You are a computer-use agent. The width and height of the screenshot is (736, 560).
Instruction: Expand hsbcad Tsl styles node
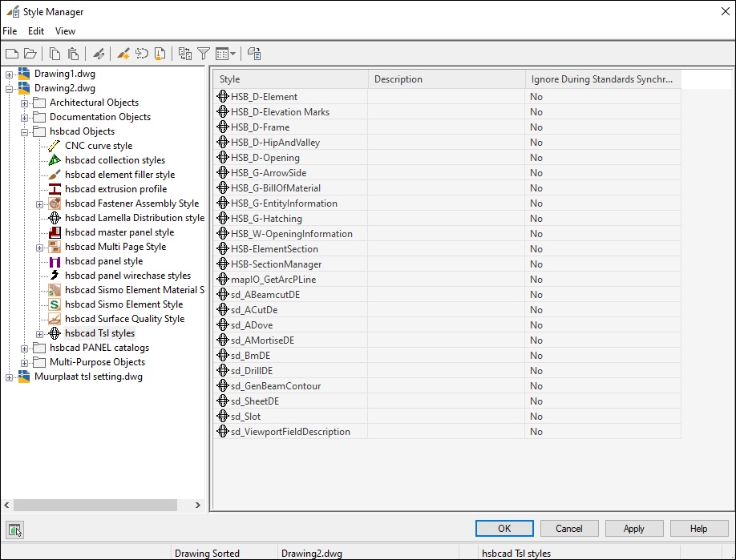point(40,334)
